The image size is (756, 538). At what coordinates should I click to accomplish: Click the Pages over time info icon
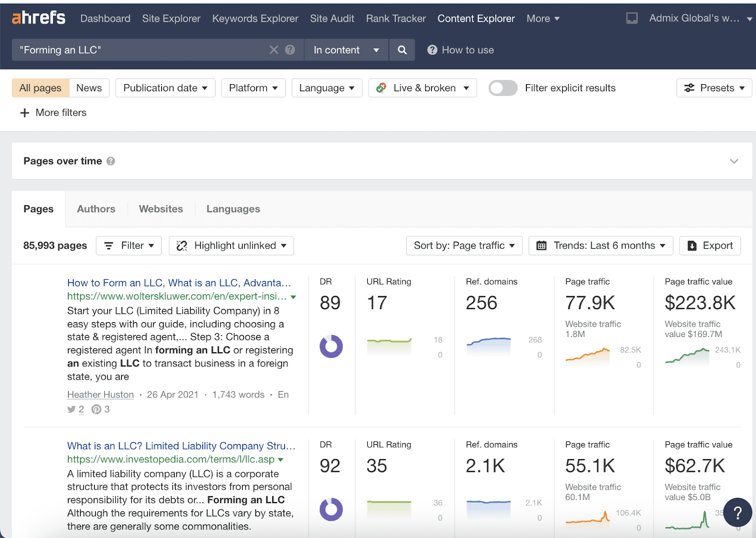pyautogui.click(x=111, y=161)
